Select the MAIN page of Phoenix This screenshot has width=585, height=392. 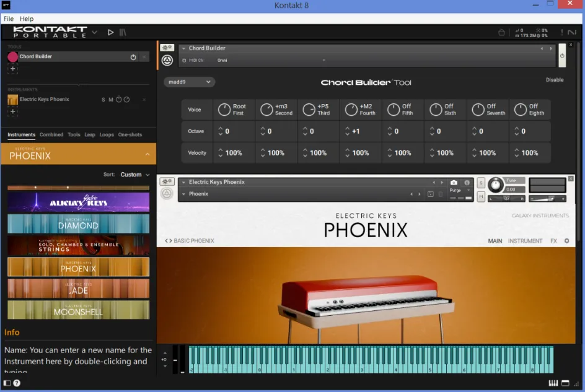tap(495, 241)
